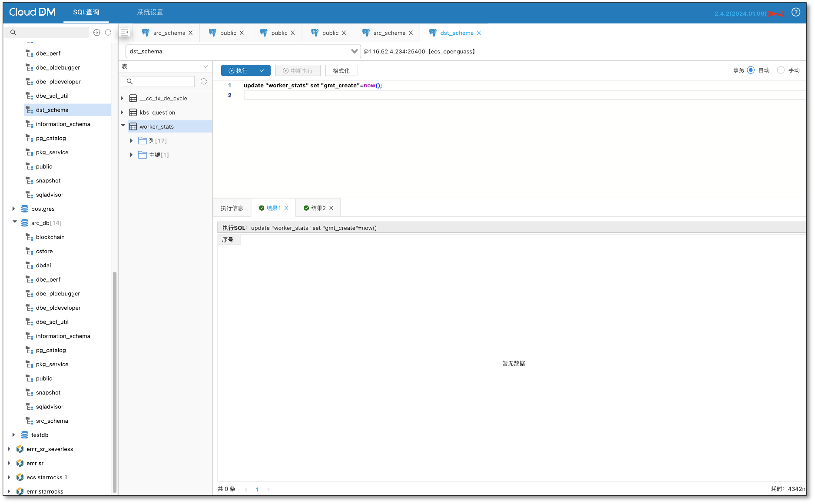
Task: Click the emr_sr_severless datasource icon
Action: coord(20,449)
